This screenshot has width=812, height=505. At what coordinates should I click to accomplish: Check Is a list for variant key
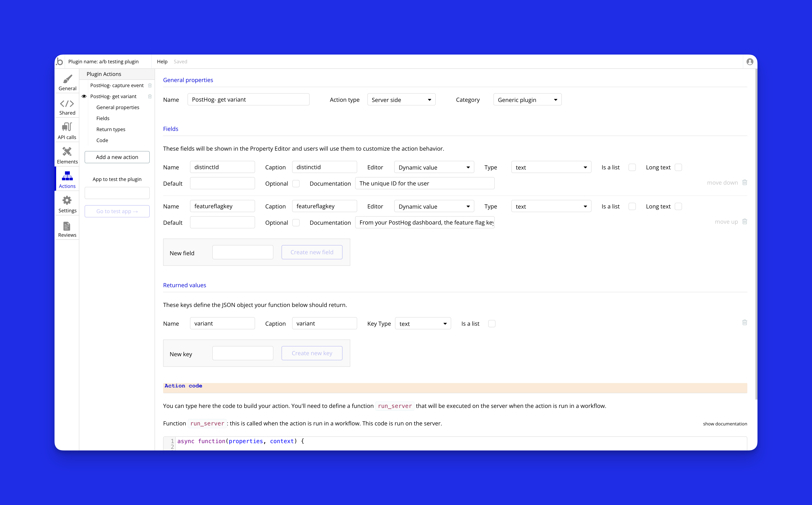point(491,324)
